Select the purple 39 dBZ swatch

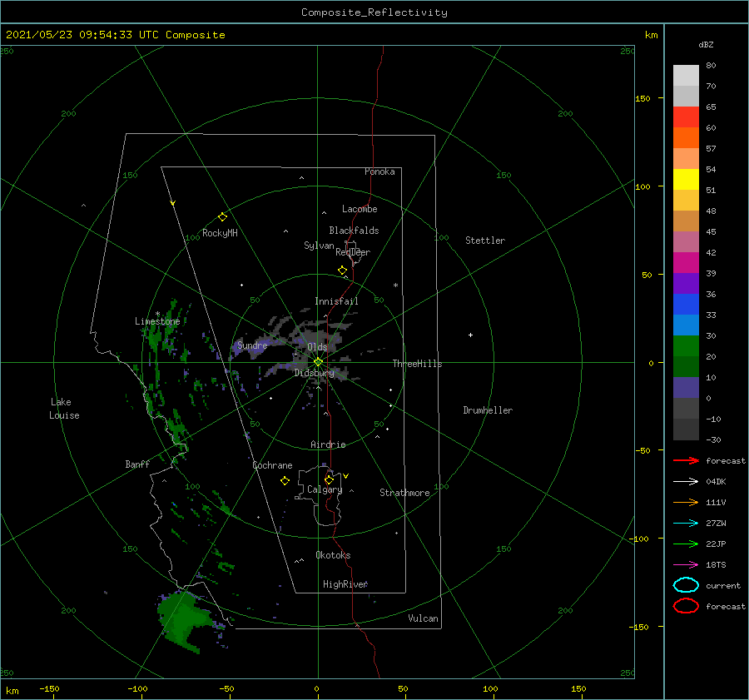(686, 283)
